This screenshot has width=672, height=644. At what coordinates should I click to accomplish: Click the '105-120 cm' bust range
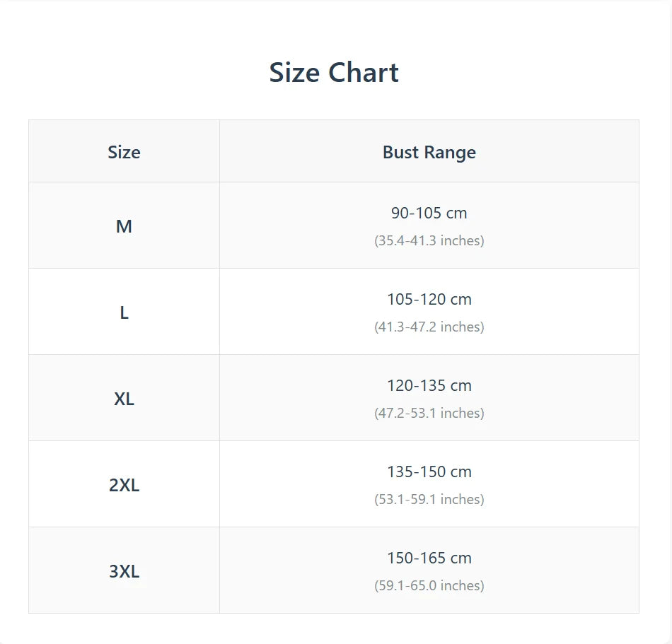(429, 299)
